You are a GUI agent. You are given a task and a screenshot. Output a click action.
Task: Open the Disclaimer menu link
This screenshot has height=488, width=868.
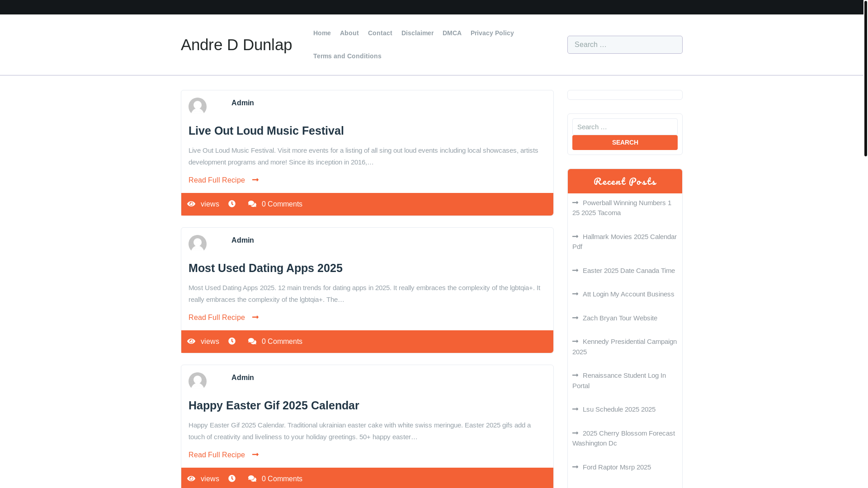click(417, 33)
